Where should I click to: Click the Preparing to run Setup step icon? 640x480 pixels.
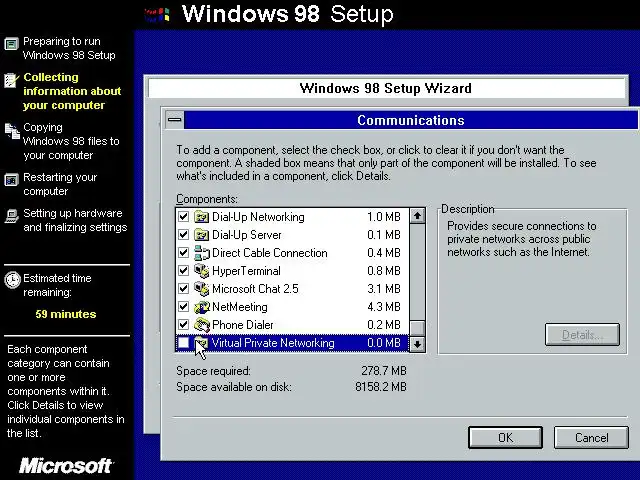(x=12, y=44)
